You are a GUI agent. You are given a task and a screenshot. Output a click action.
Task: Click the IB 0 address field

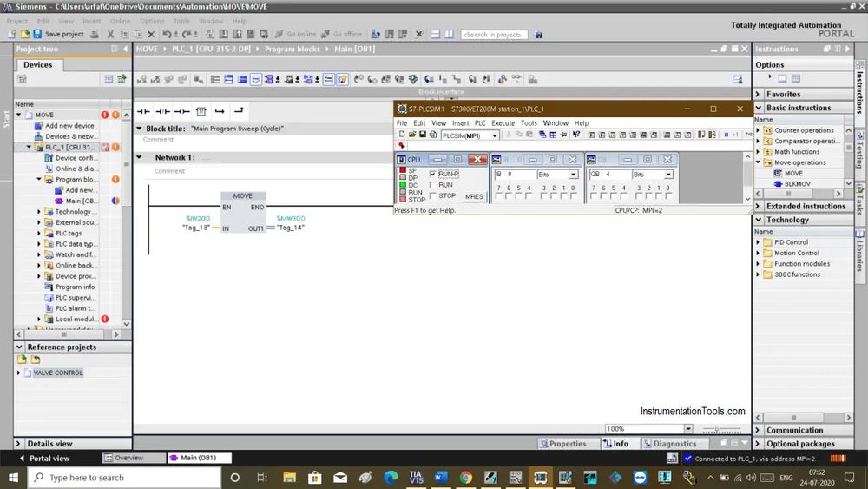pyautogui.click(x=516, y=175)
